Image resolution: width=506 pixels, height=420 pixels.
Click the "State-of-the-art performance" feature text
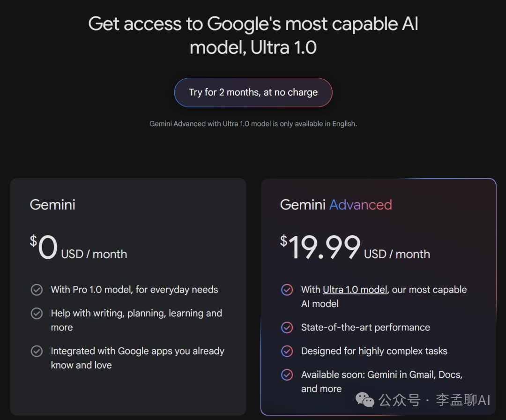coord(365,327)
